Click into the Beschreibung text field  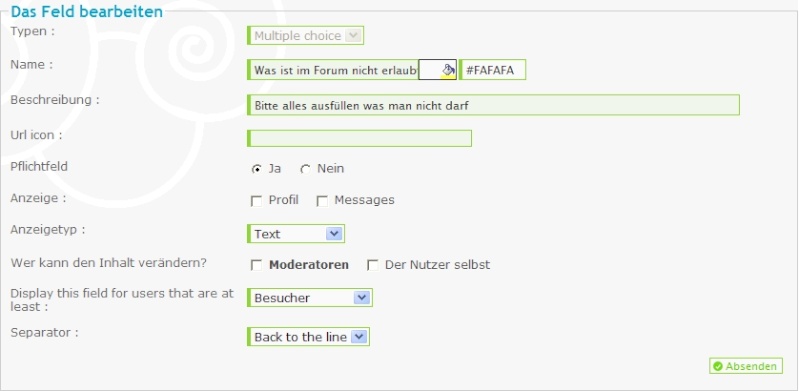493,105
